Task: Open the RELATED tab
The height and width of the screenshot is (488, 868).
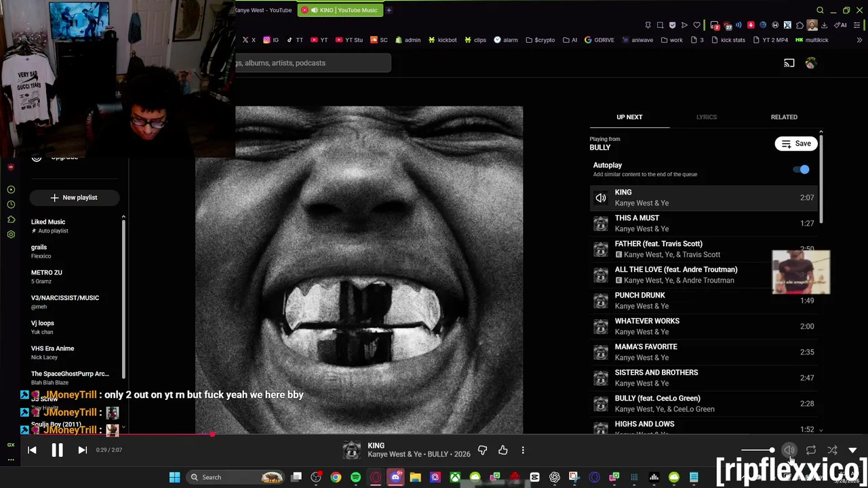Action: [784, 117]
